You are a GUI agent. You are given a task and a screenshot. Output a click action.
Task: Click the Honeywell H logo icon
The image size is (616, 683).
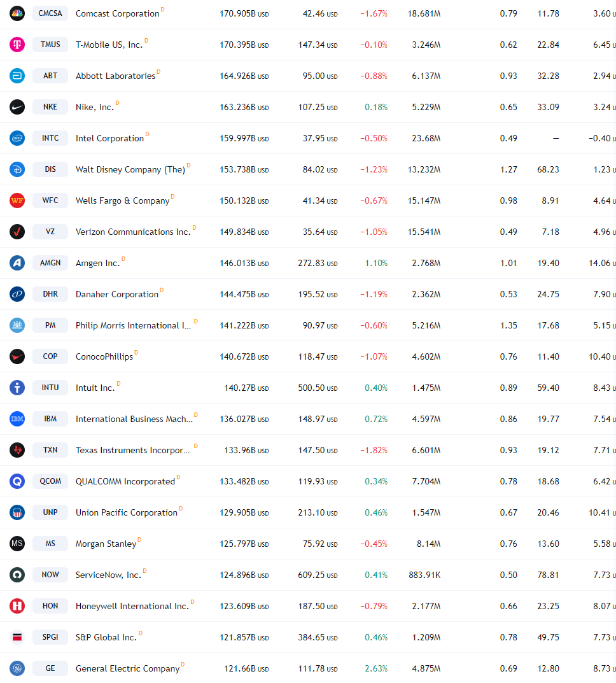pyautogui.click(x=17, y=606)
